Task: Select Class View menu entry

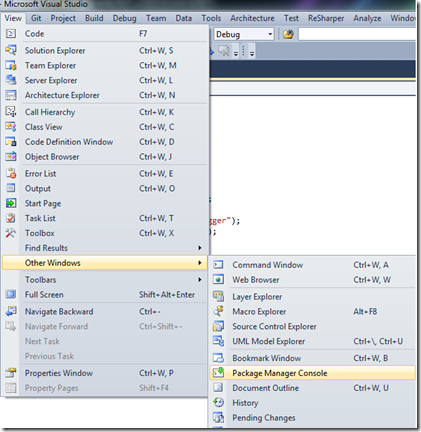Action: point(105,127)
